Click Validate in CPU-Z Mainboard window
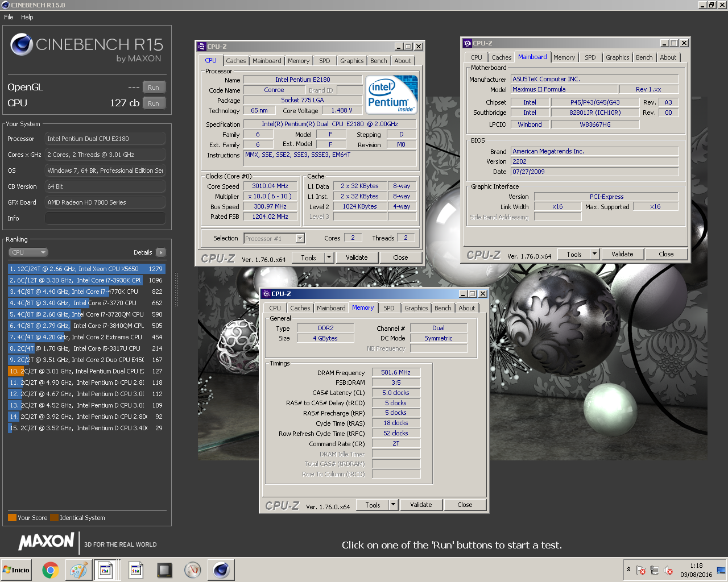The height and width of the screenshot is (582, 728). coord(622,254)
